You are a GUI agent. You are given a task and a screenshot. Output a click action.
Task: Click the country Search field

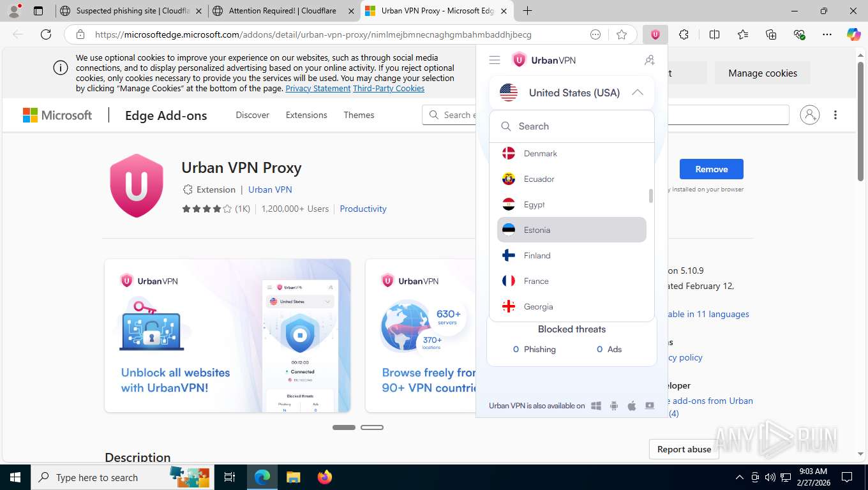point(572,126)
